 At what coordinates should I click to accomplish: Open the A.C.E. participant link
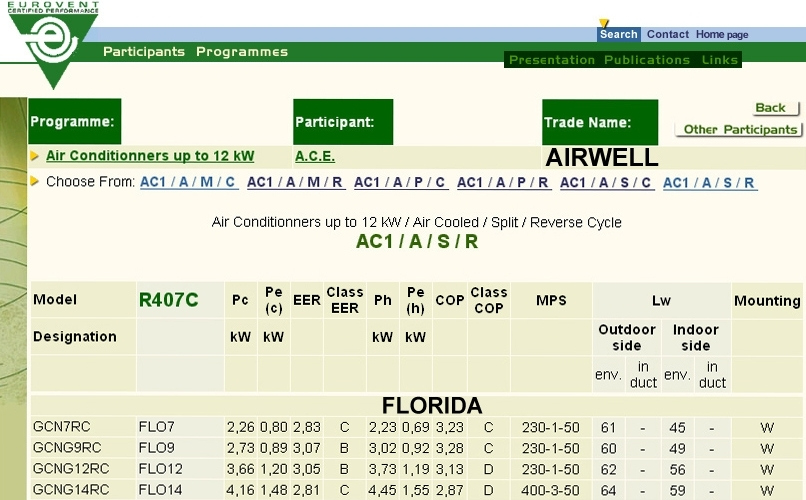point(315,156)
